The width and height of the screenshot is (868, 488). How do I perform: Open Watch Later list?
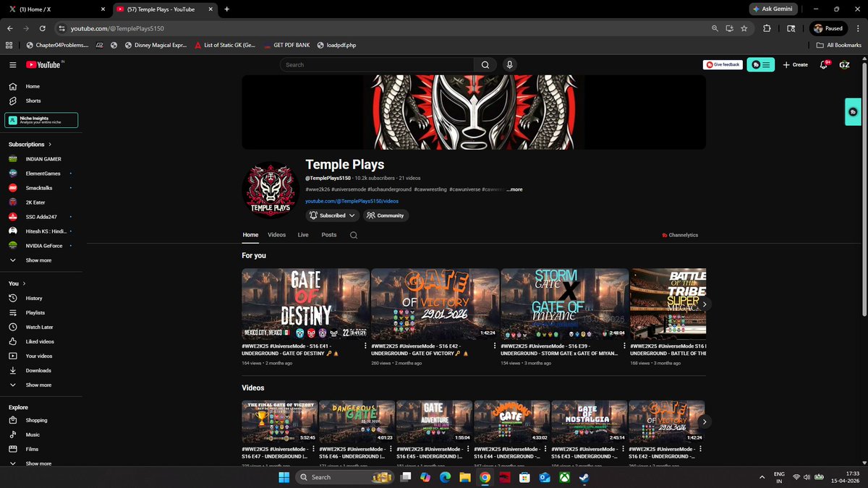pos(39,327)
